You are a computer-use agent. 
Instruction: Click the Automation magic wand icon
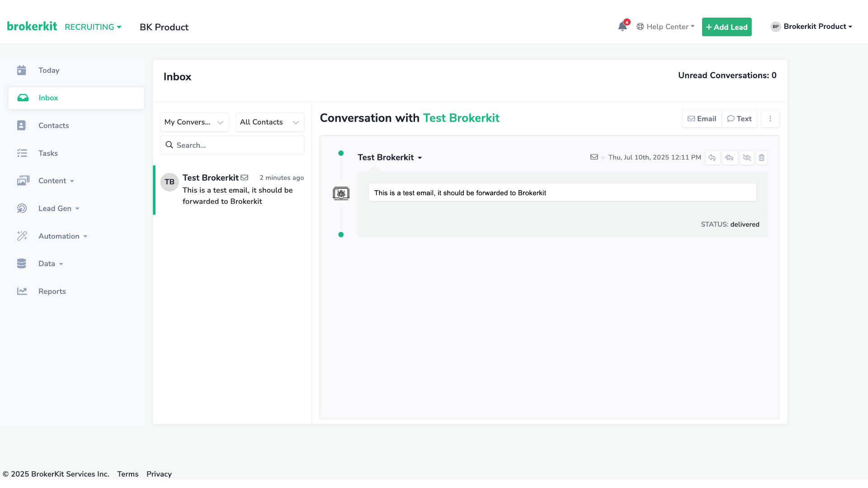(x=22, y=236)
